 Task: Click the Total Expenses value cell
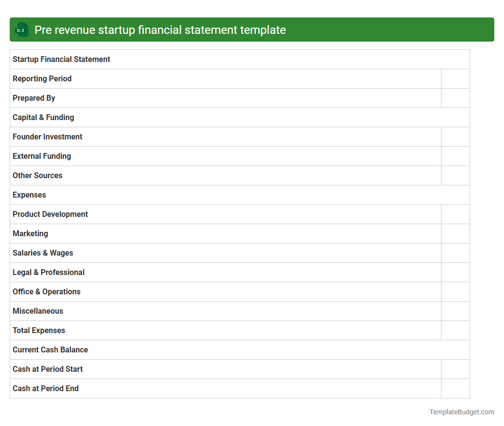pyautogui.click(x=455, y=330)
